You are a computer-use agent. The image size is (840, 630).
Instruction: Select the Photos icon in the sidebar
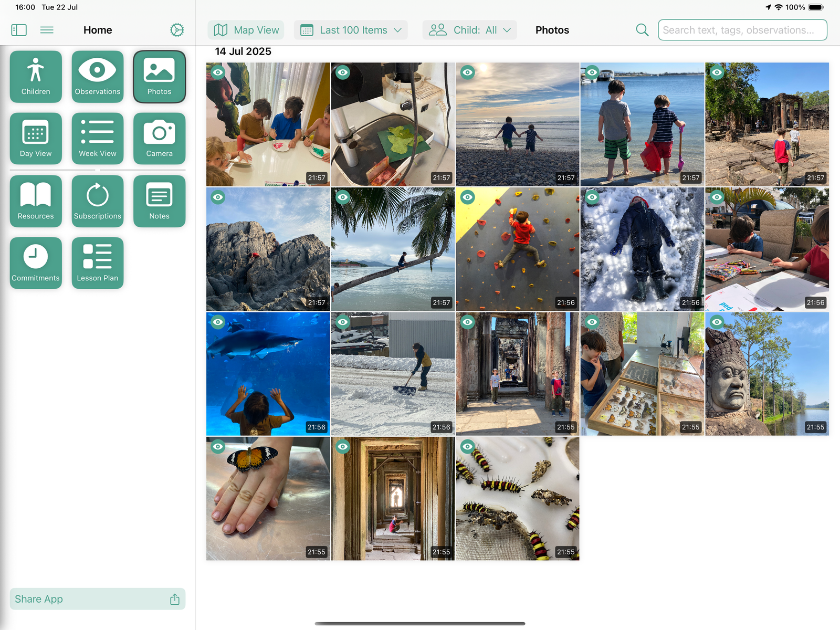tap(159, 77)
